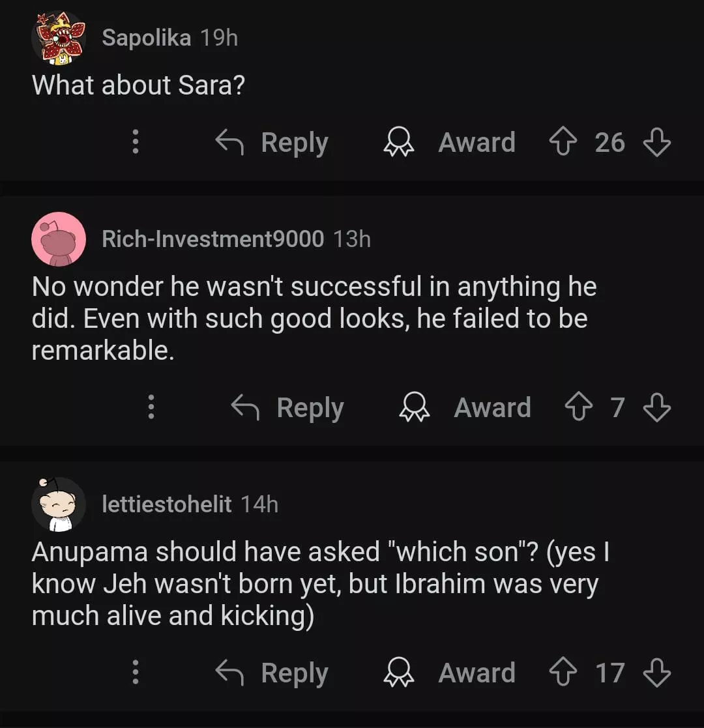The height and width of the screenshot is (728, 704).
Task: Give an award to Sapolika's comment
Action: (450, 142)
